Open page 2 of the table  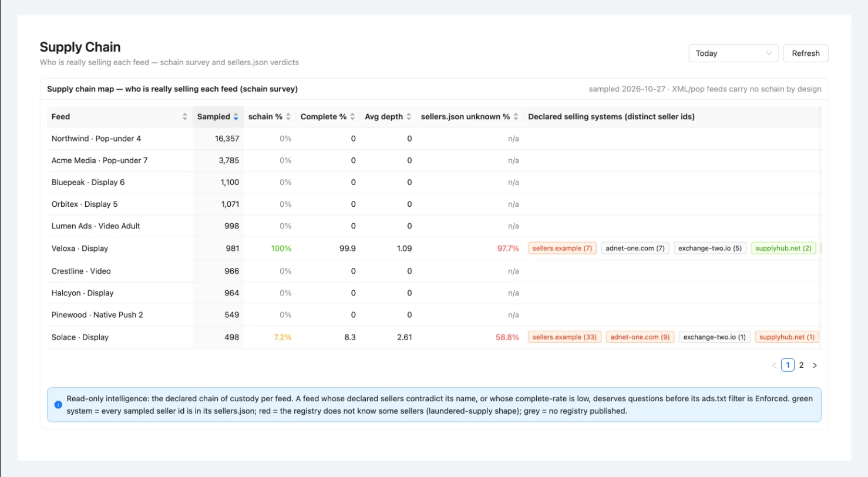pyautogui.click(x=801, y=365)
